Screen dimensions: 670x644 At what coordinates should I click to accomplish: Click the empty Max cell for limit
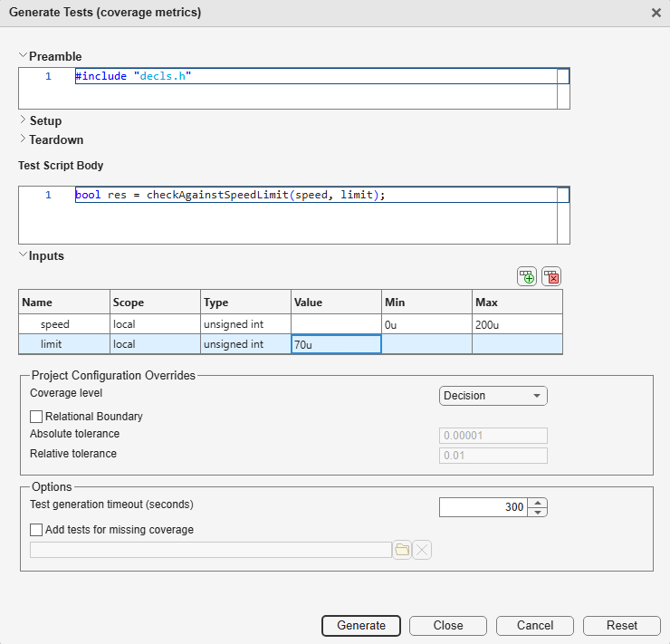click(518, 344)
